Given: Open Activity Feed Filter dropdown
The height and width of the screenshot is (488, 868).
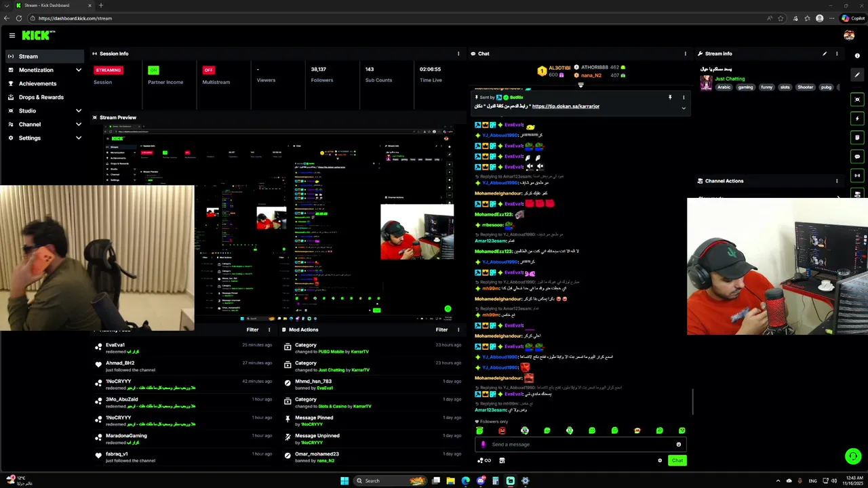Looking at the screenshot, I should (252, 329).
